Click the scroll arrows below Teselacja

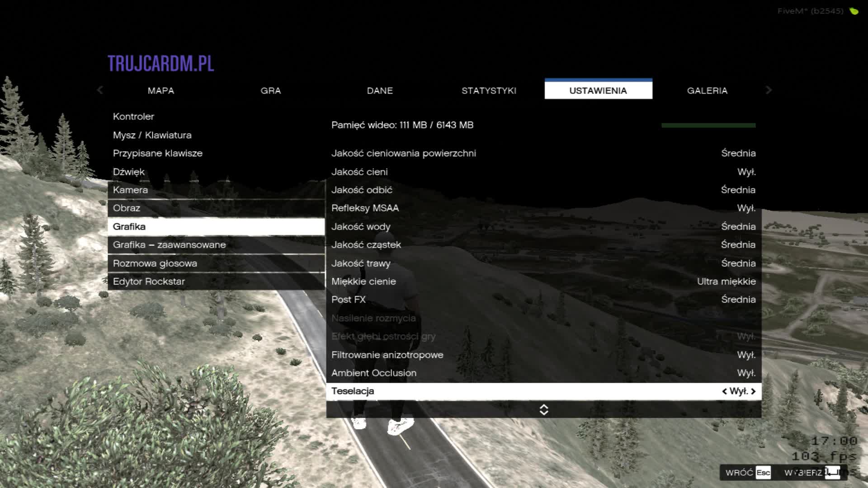544,410
